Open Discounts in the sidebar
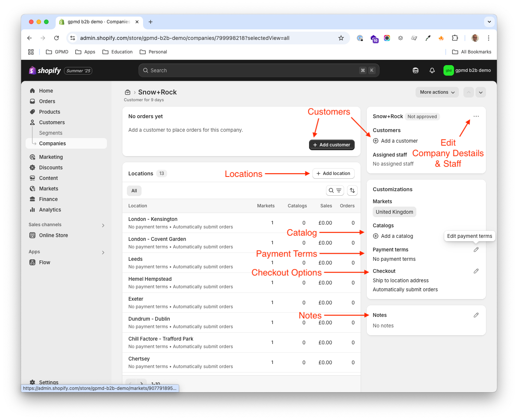 click(66, 167)
